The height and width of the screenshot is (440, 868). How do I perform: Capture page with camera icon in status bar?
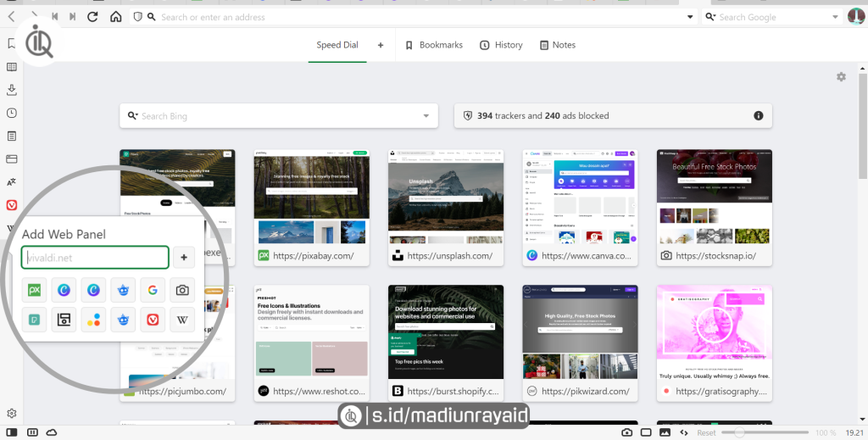[626, 432]
